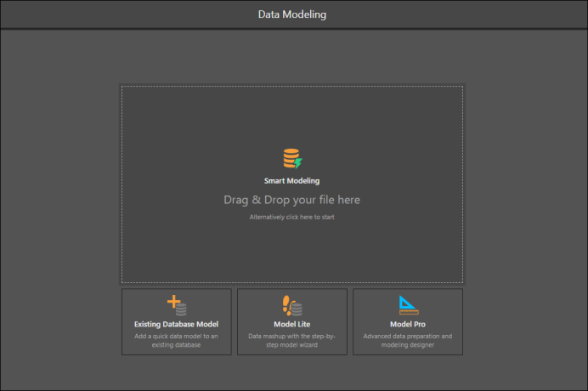
Task: Click 'Data mashup with the step-by-step' description
Action: coord(292,340)
